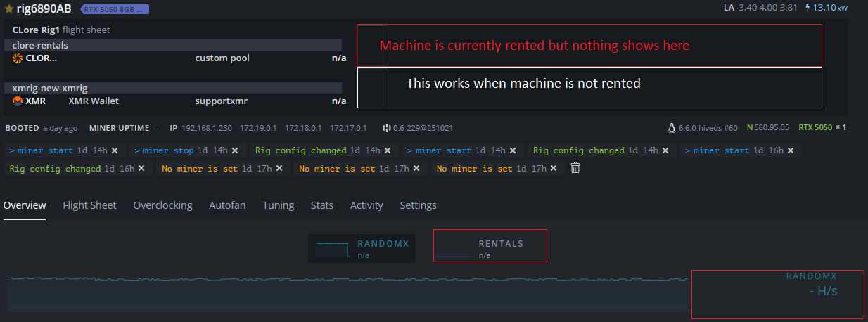The height and width of the screenshot is (322, 868).
Task: Close the "miner start 1d 16h" message
Action: [x=791, y=150]
